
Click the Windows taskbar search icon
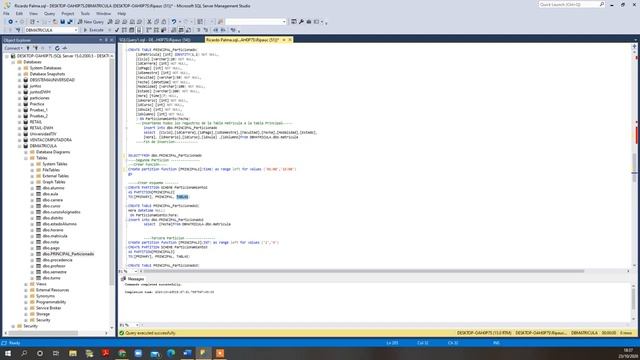pos(24,353)
